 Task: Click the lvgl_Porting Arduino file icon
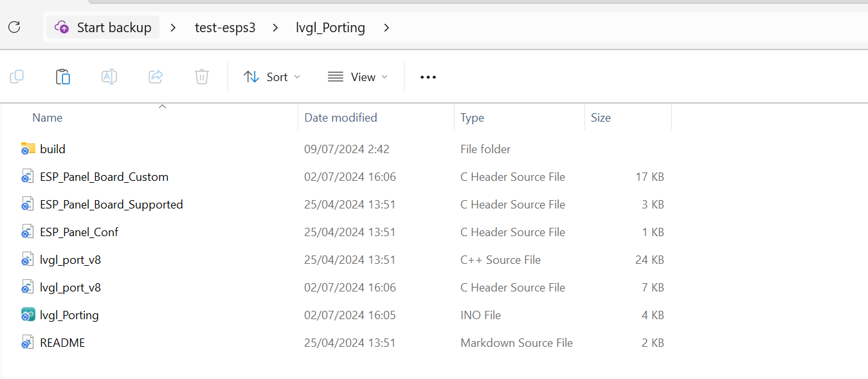28,315
